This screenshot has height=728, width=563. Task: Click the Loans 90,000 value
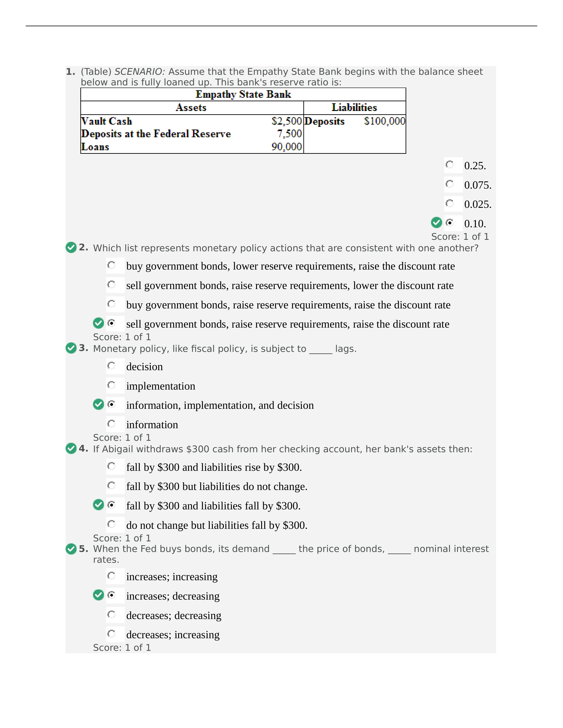pos(287,147)
